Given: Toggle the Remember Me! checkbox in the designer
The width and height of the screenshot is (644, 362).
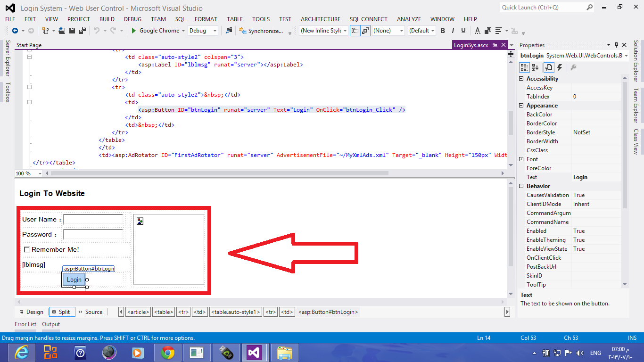Looking at the screenshot, I should [x=27, y=249].
